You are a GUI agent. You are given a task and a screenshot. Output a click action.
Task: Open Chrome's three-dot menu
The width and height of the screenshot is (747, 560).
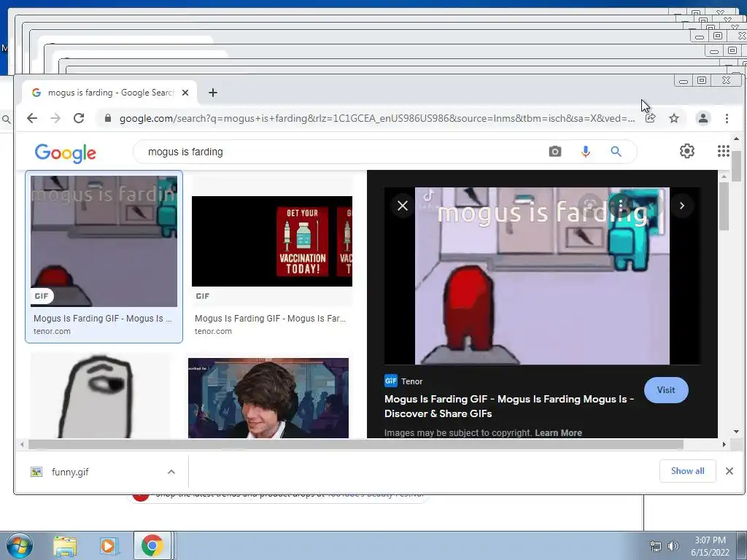(727, 118)
